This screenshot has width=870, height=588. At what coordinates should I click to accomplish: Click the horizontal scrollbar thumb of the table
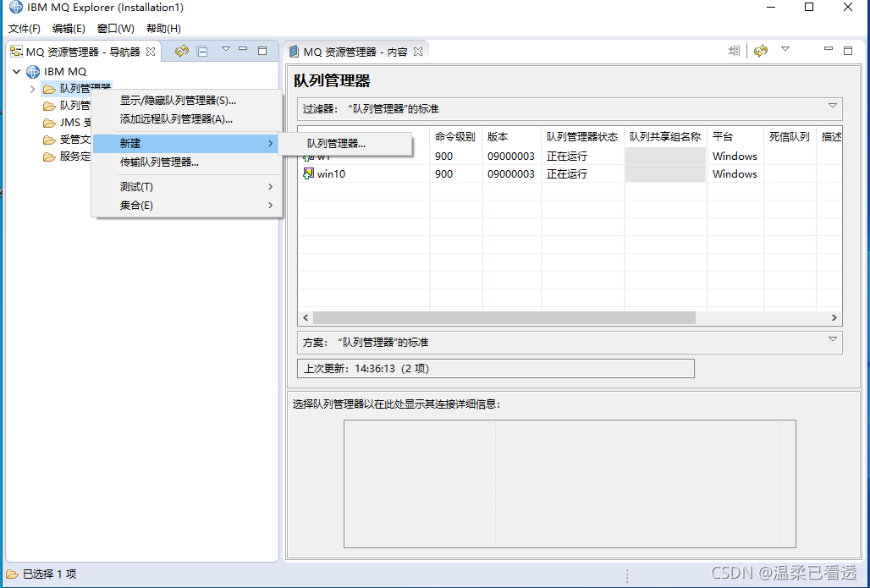504,317
